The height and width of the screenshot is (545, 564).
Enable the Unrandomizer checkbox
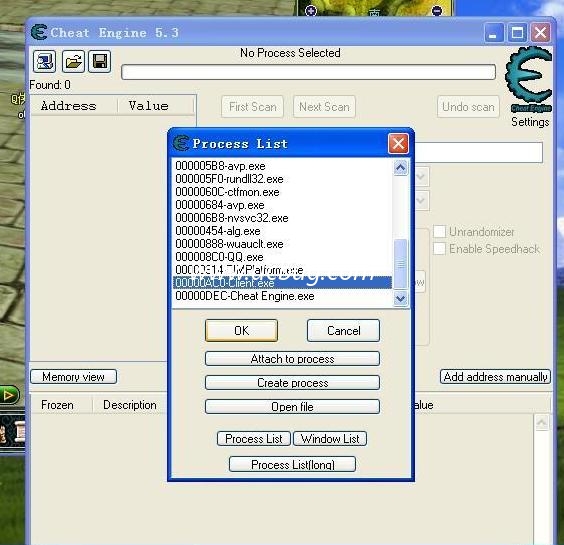point(440,231)
